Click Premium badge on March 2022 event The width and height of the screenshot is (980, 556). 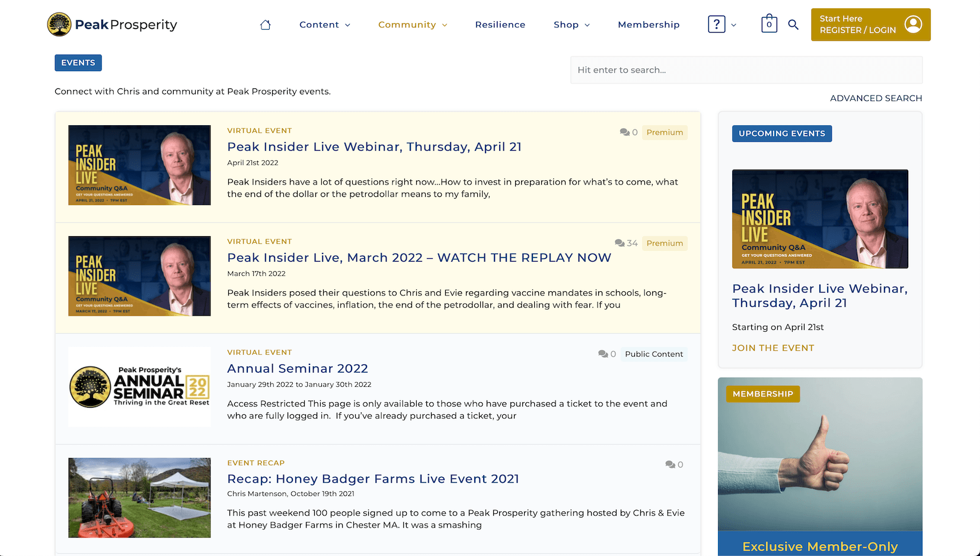pyautogui.click(x=665, y=243)
